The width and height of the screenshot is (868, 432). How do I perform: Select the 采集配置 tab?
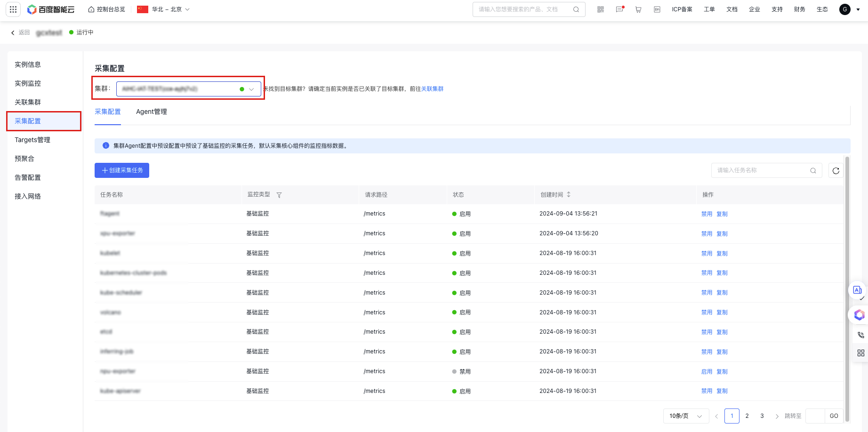tap(108, 112)
